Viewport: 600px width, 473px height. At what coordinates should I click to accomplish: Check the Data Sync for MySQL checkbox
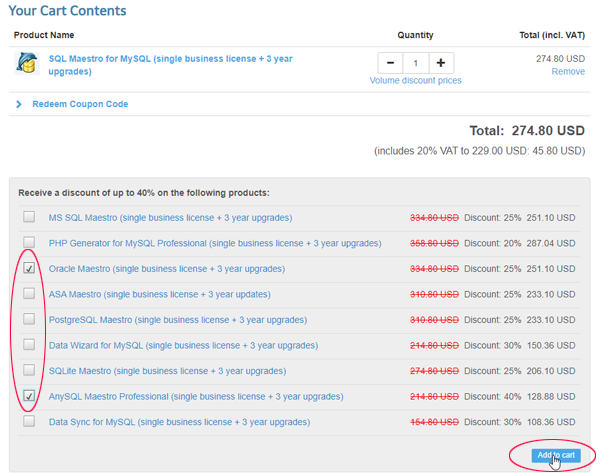click(29, 421)
